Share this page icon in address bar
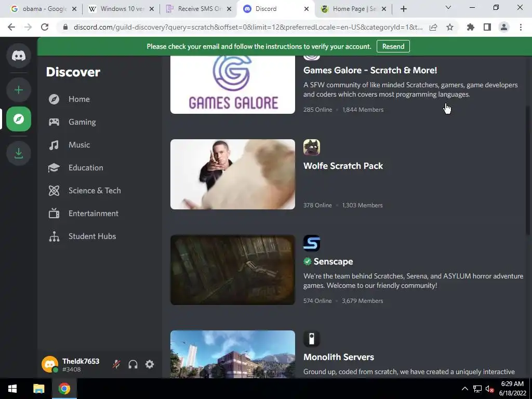The height and width of the screenshot is (399, 532). tap(433, 27)
